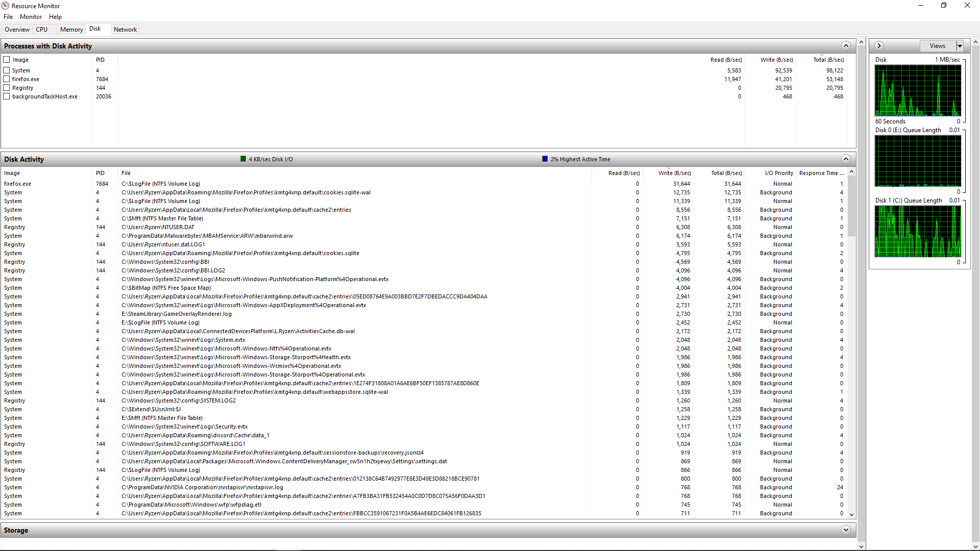The width and height of the screenshot is (980, 551).
Task: Select the NTUSER.DAT registry row
Action: (424, 227)
